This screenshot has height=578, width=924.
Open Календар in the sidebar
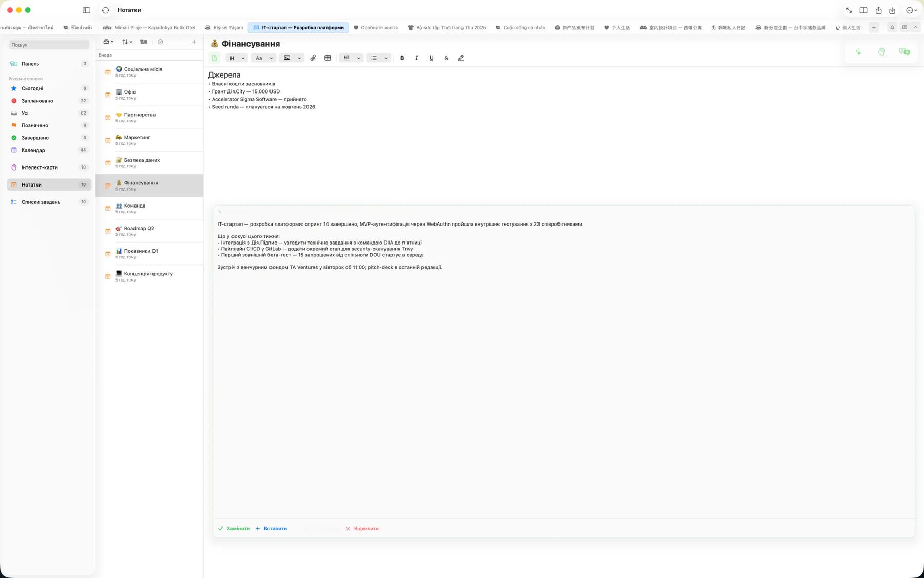[49, 150]
